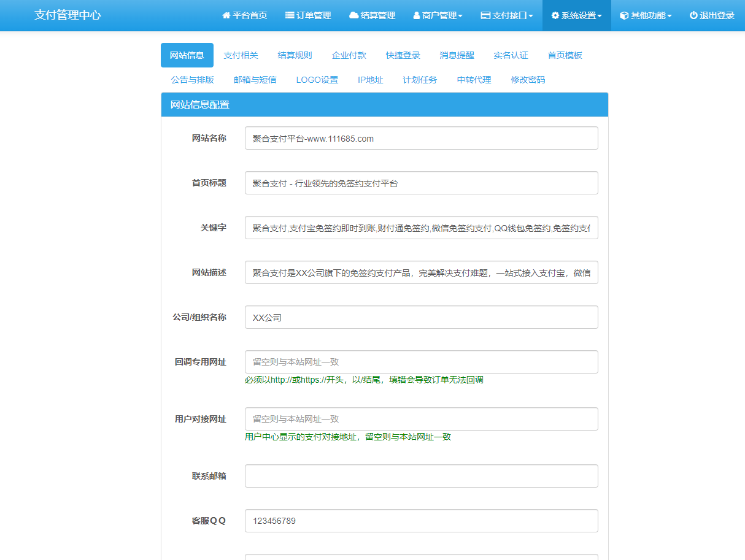Open the 计划任务 tab
Image resolution: width=745 pixels, height=560 pixels.
420,80
